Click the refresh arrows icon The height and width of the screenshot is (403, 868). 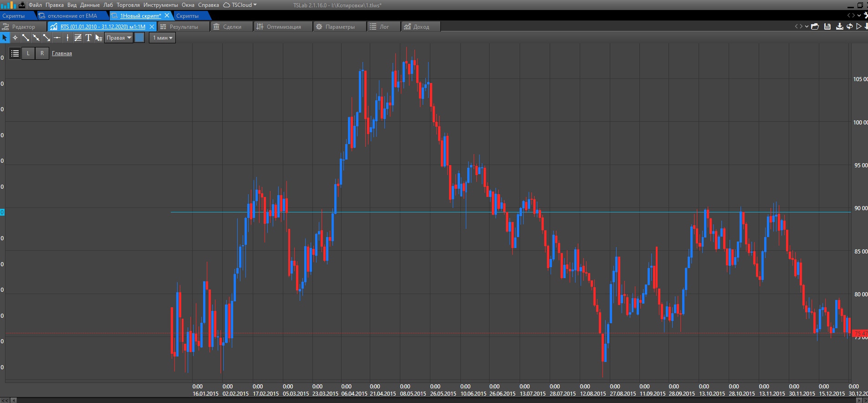(849, 26)
